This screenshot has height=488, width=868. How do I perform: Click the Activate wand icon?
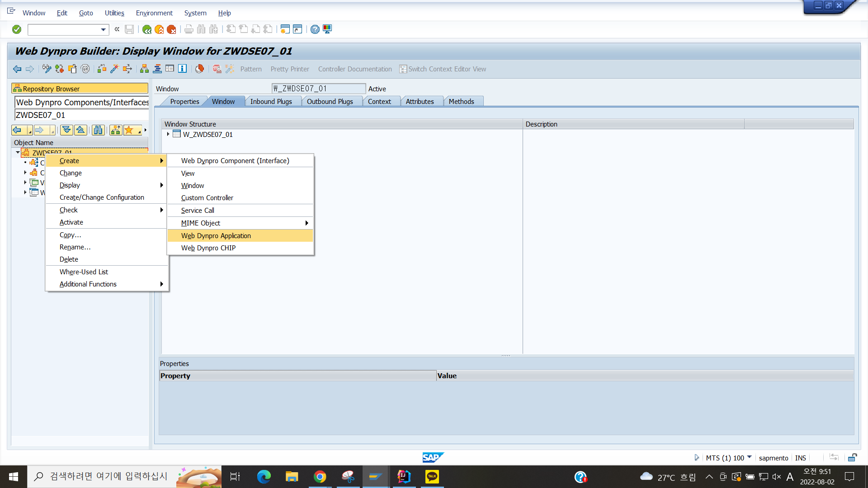click(x=114, y=69)
